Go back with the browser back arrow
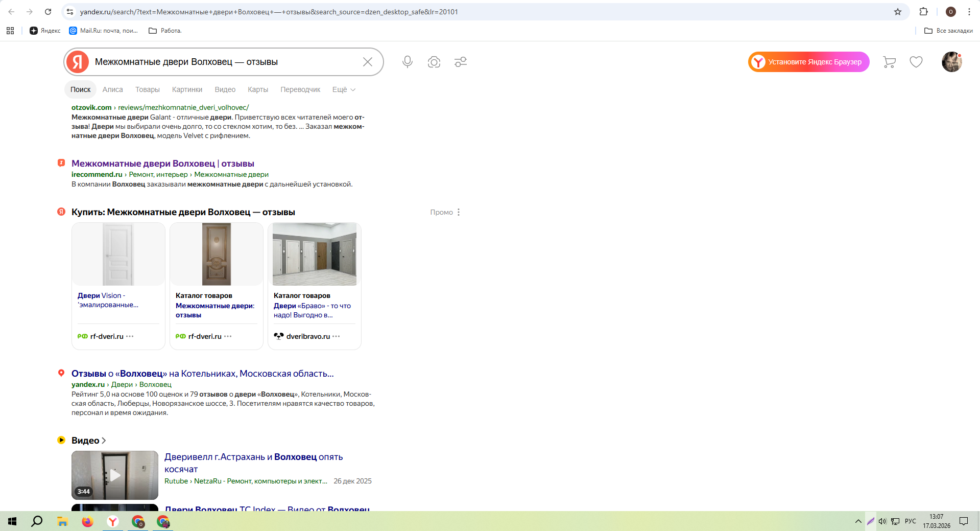The width and height of the screenshot is (980, 531). pos(11,12)
